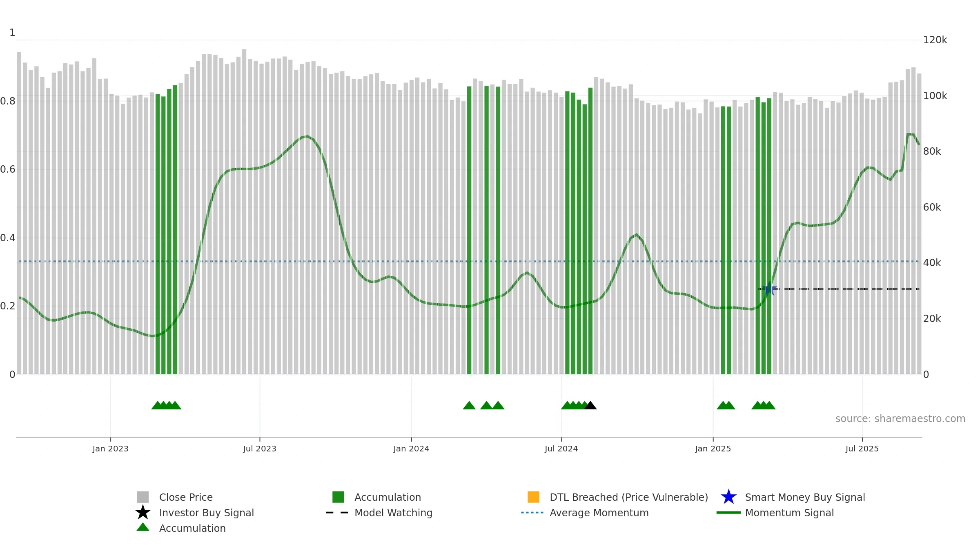
Task: Click the source sharemaestro.com text
Action: click(x=900, y=419)
